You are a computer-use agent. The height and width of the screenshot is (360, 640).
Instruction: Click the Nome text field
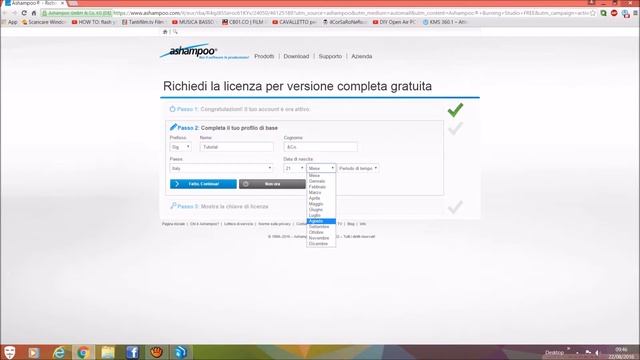237,147
